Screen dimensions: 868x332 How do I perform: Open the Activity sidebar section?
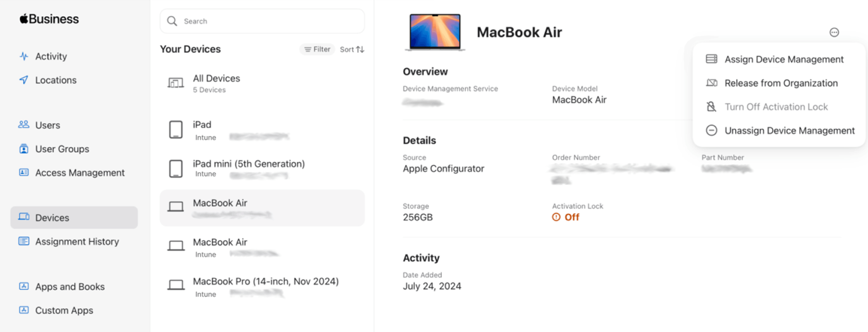tap(51, 56)
